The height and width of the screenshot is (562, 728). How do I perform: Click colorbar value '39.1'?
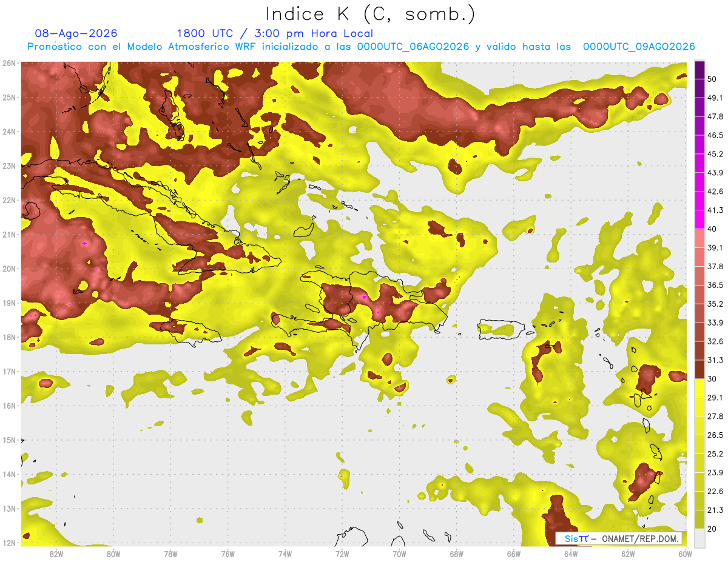pyautogui.click(x=715, y=247)
